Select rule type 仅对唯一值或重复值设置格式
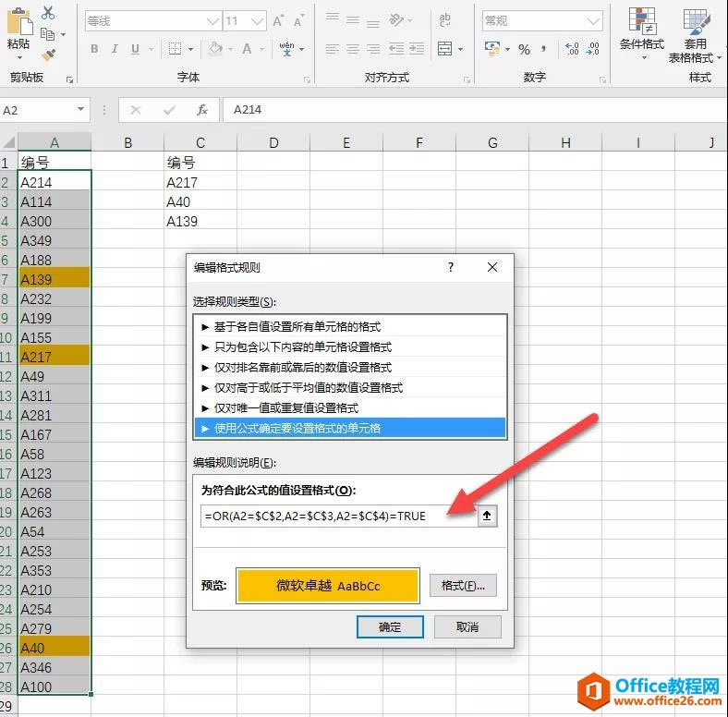Image resolution: width=728 pixels, height=717 pixels. [x=350, y=408]
